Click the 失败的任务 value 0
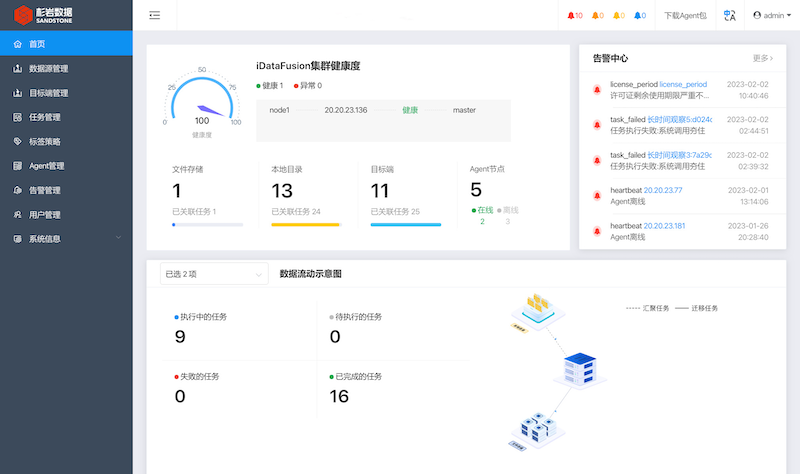The image size is (800, 474). tap(180, 396)
